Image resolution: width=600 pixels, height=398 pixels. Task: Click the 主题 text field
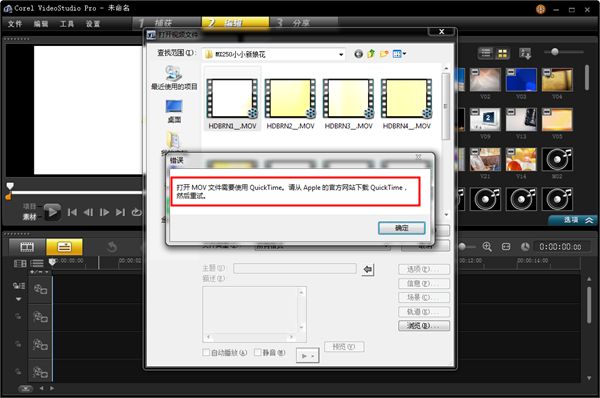(x=295, y=268)
